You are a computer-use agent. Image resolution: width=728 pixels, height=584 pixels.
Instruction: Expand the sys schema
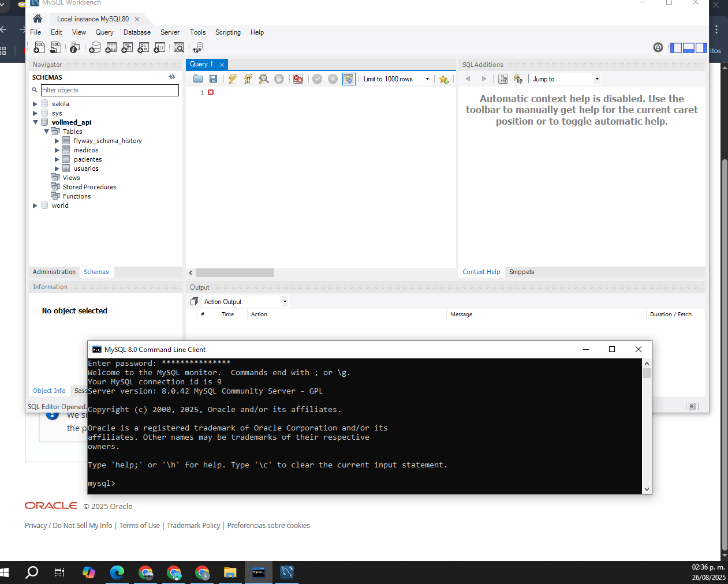pyautogui.click(x=35, y=113)
